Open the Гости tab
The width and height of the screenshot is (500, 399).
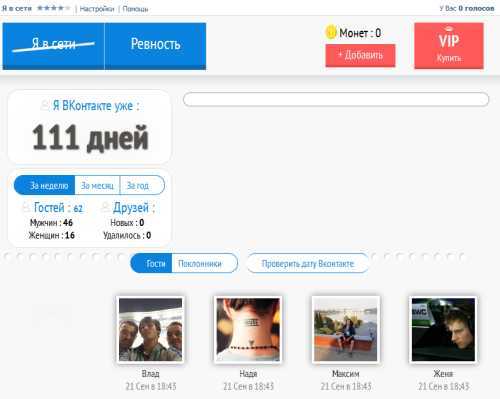pos(151,263)
